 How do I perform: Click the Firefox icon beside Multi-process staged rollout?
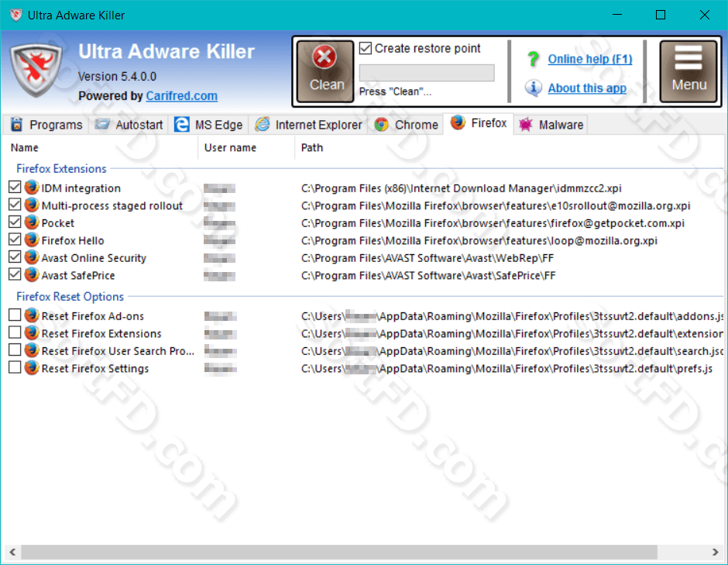32,205
